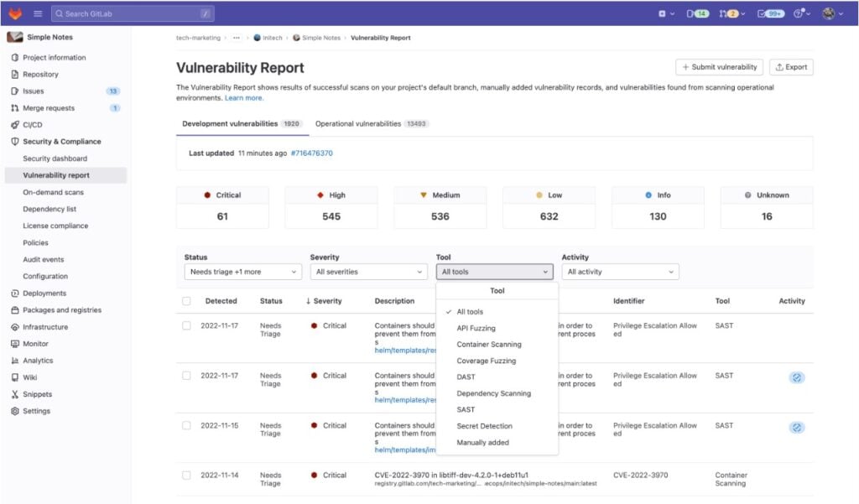Open the hamburger navigation menu
This screenshot has height=504, width=859.
point(38,13)
